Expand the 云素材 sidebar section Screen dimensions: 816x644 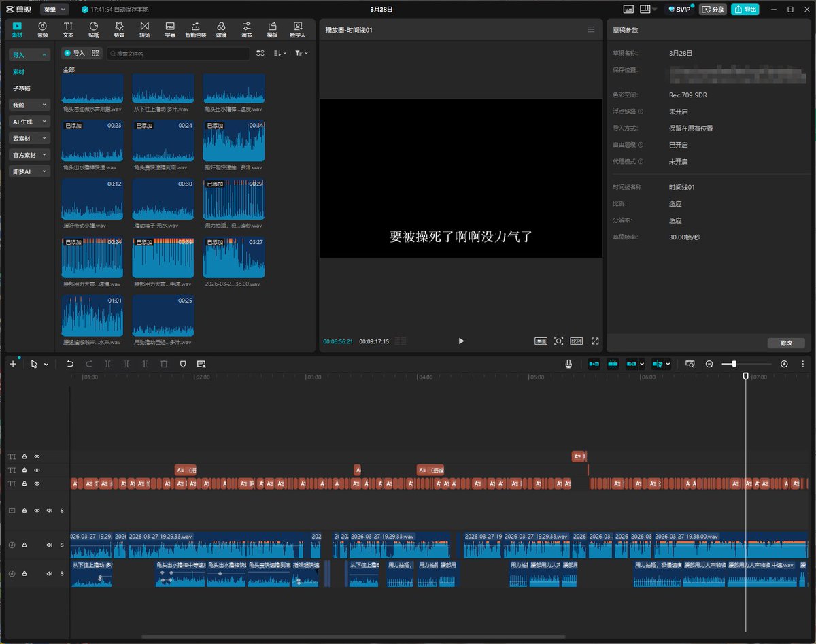(x=30, y=138)
